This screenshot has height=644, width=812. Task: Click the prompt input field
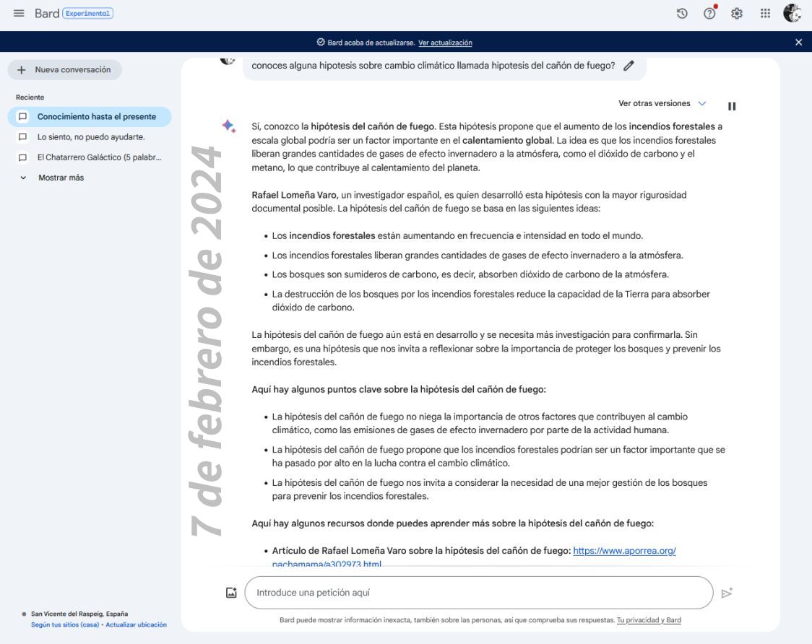[x=477, y=593]
